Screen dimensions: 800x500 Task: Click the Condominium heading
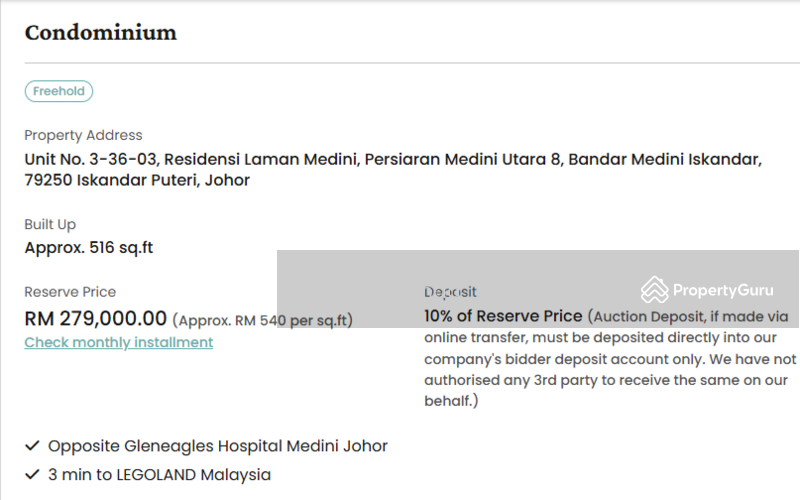tap(101, 32)
